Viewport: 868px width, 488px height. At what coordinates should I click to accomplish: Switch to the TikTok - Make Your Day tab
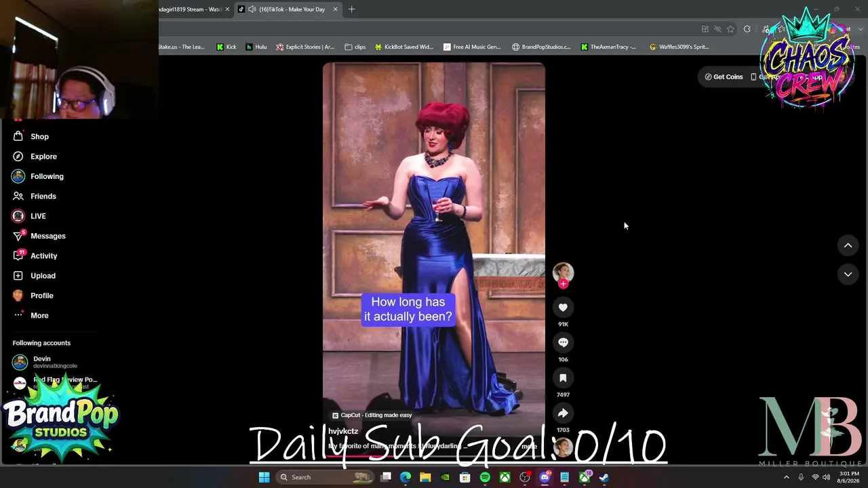(x=292, y=9)
